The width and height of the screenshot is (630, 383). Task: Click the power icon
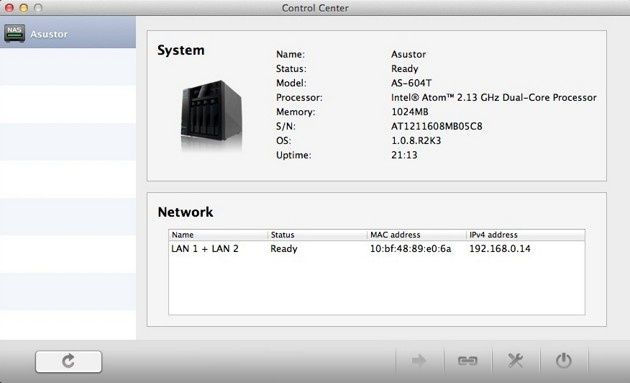[x=564, y=360]
